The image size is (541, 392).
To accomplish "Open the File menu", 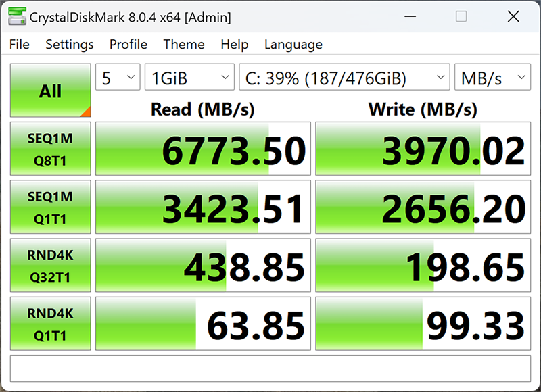I will (x=20, y=45).
